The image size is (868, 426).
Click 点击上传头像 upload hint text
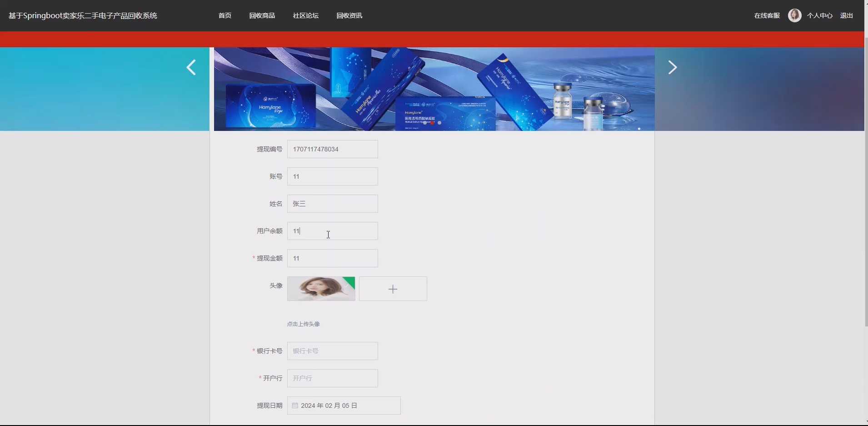303,324
